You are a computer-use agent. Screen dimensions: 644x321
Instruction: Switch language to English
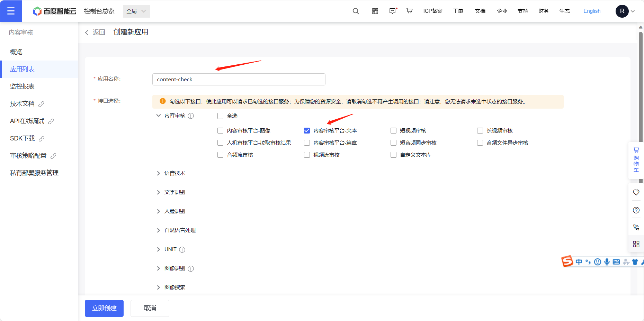click(x=592, y=11)
